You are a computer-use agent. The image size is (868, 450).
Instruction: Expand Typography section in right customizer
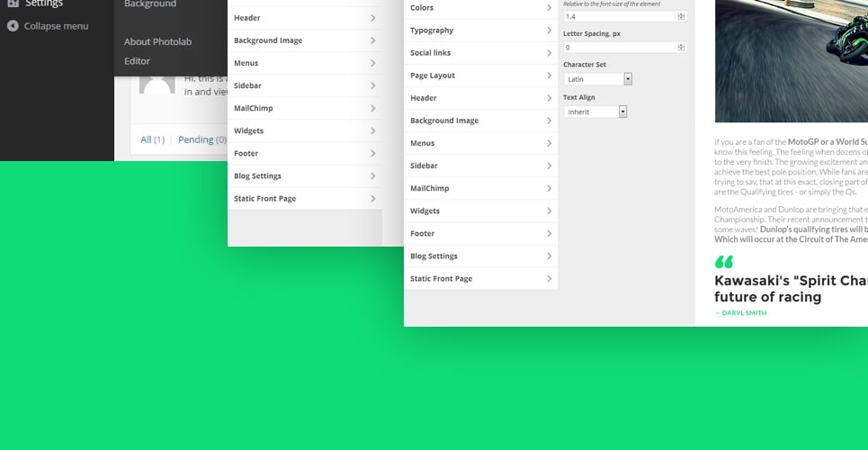pos(480,31)
